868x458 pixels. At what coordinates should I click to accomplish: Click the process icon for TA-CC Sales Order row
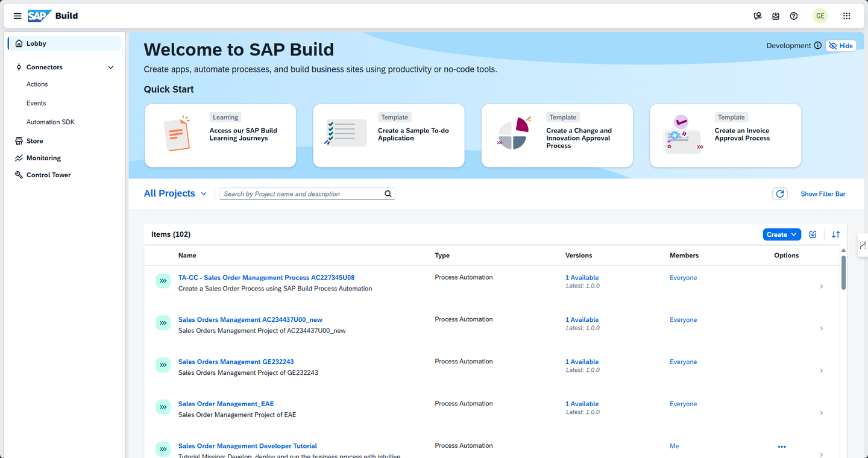(x=163, y=281)
